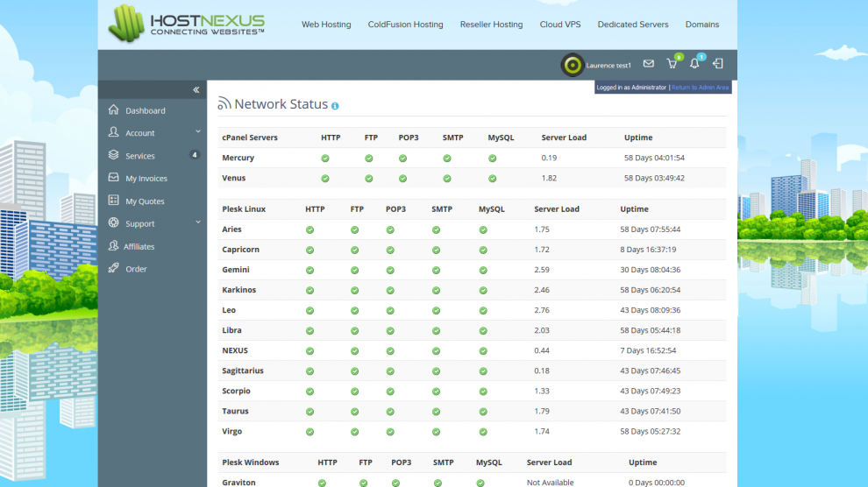Open the Web Hosting menu
This screenshot has width=868, height=487.
coord(326,25)
